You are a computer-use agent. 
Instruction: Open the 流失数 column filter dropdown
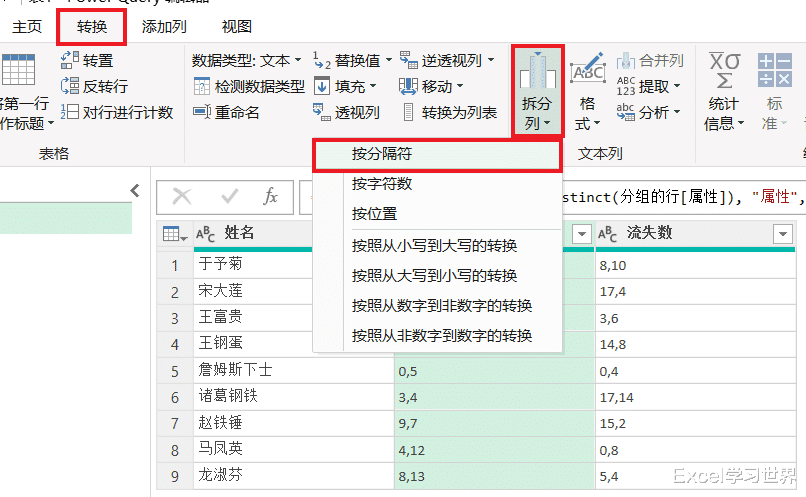click(x=782, y=234)
